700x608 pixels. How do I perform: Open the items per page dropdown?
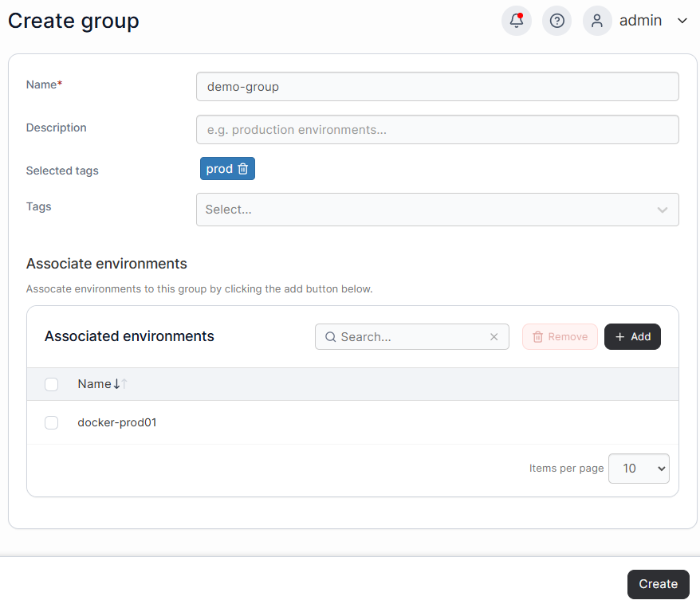pos(639,469)
